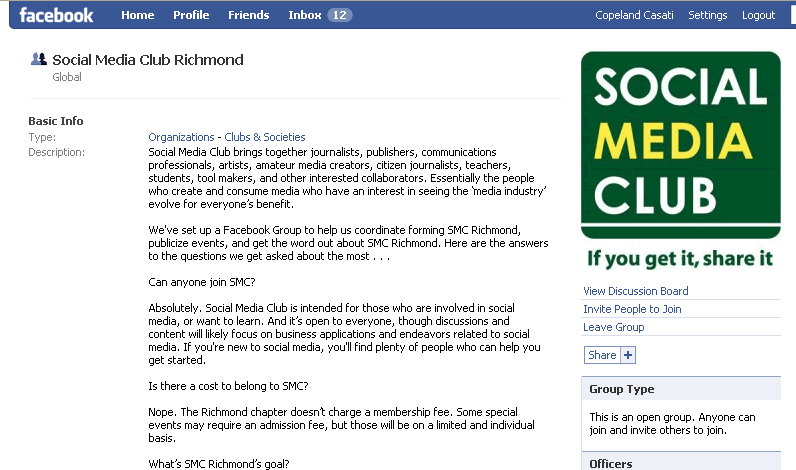Open the Friends menu item
The image size is (796, 470).
(x=248, y=15)
